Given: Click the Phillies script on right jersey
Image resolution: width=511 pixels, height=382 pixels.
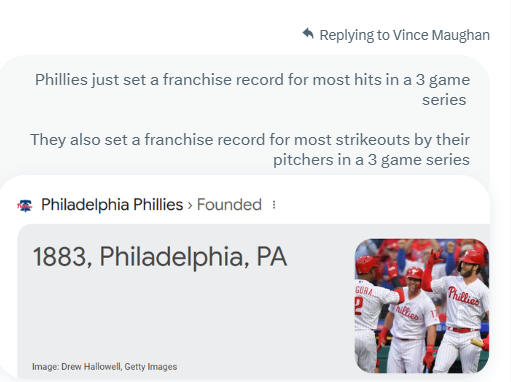Looking at the screenshot, I should click(x=463, y=296).
